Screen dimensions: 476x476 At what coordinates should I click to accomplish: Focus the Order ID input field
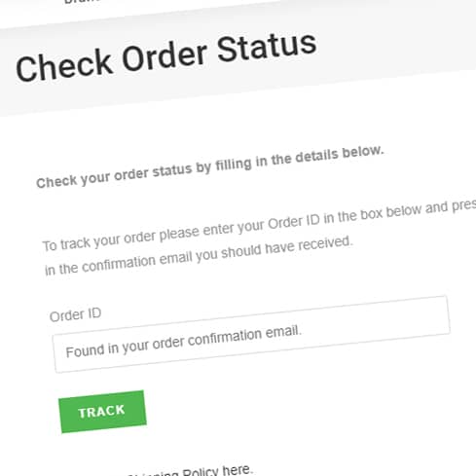(x=251, y=334)
